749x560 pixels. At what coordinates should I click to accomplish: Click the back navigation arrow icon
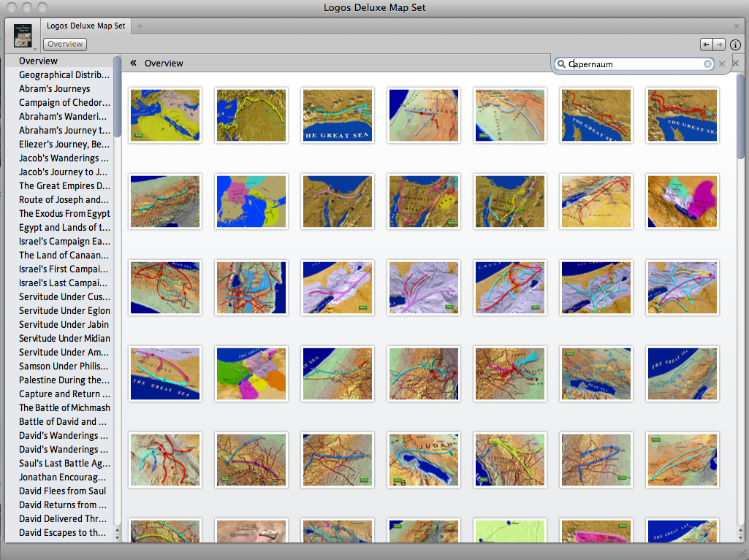(x=706, y=45)
